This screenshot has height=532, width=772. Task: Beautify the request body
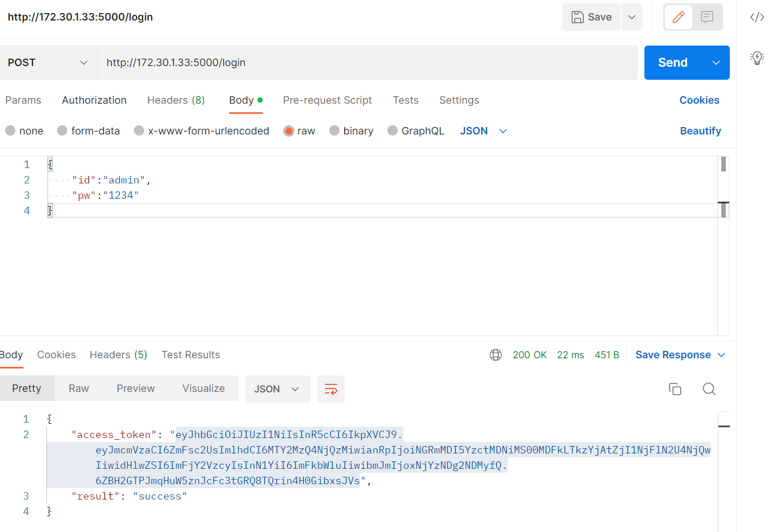click(x=700, y=131)
